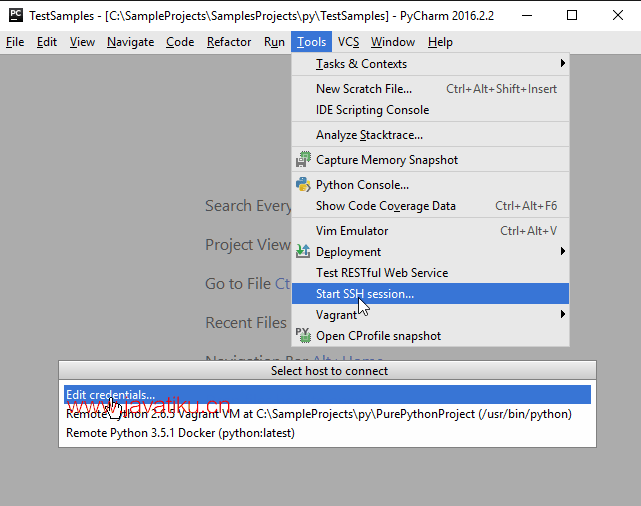The image size is (641, 506).
Task: Select Remote Python 3.5.1 Docker host
Action: pyautogui.click(x=327, y=433)
